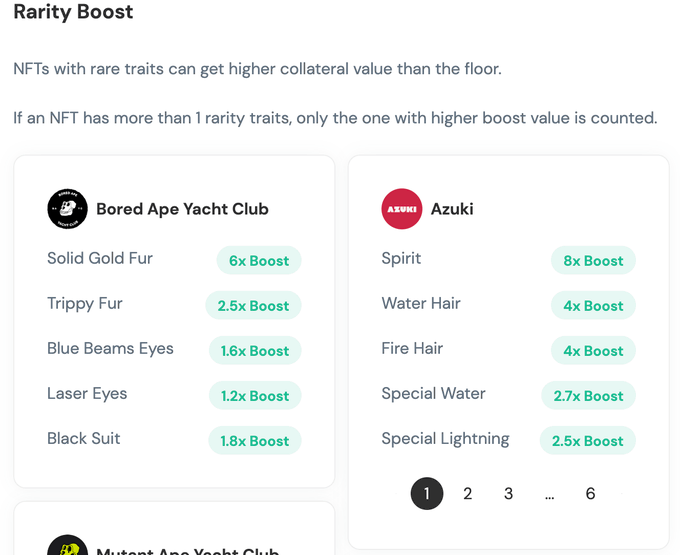Select the Blue Beams Eyes trait
Image resolution: width=680 pixels, height=555 pixels.
[110, 349]
